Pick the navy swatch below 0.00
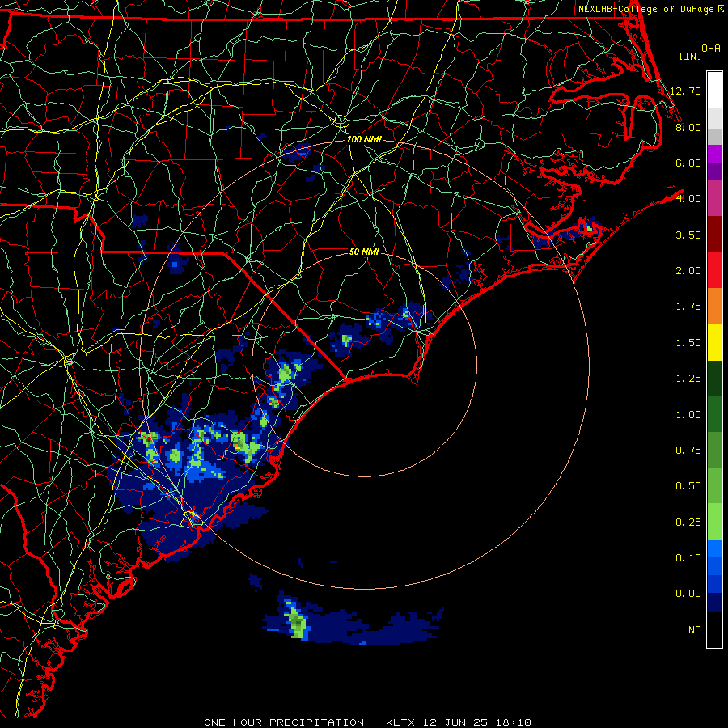 (x=714, y=602)
